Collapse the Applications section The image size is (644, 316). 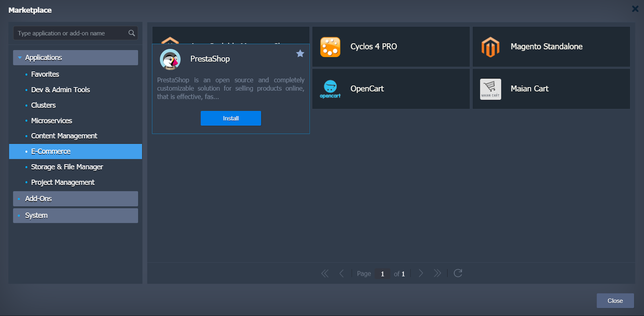[x=75, y=58]
